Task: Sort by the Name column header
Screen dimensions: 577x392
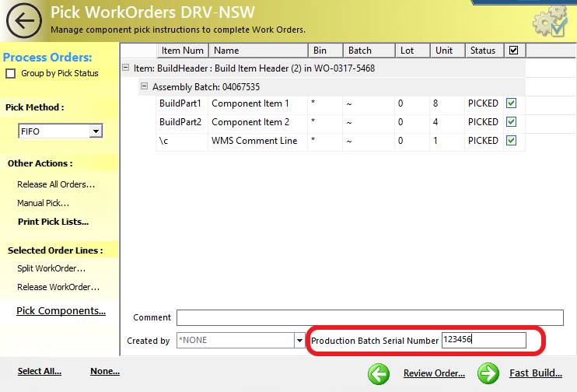Action: [x=258, y=51]
